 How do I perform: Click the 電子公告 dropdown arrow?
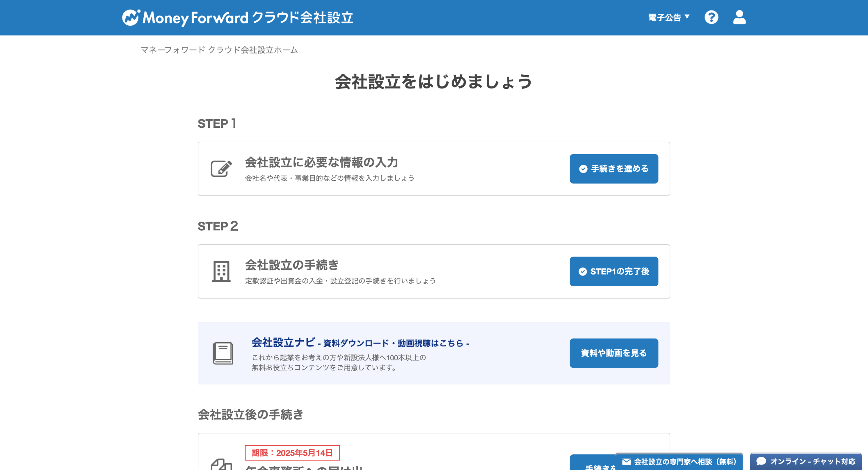687,16
